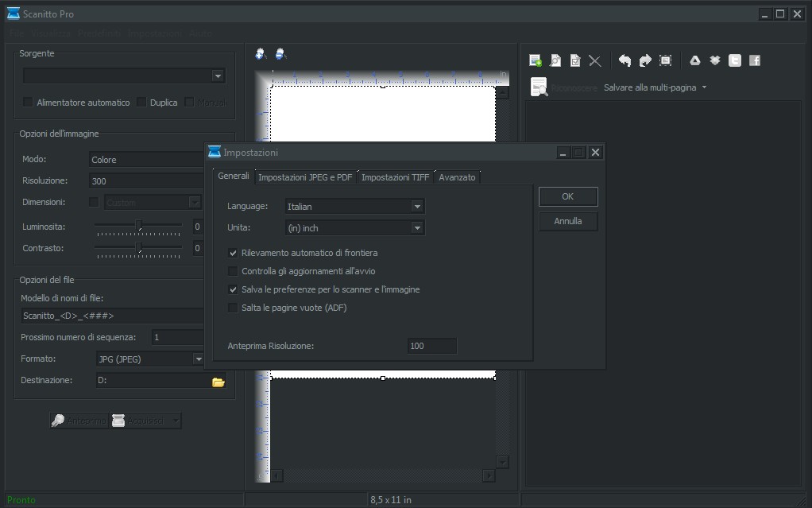
Task: Toggle Salva le preferenze per lo scanner checkbox
Action: coord(233,289)
